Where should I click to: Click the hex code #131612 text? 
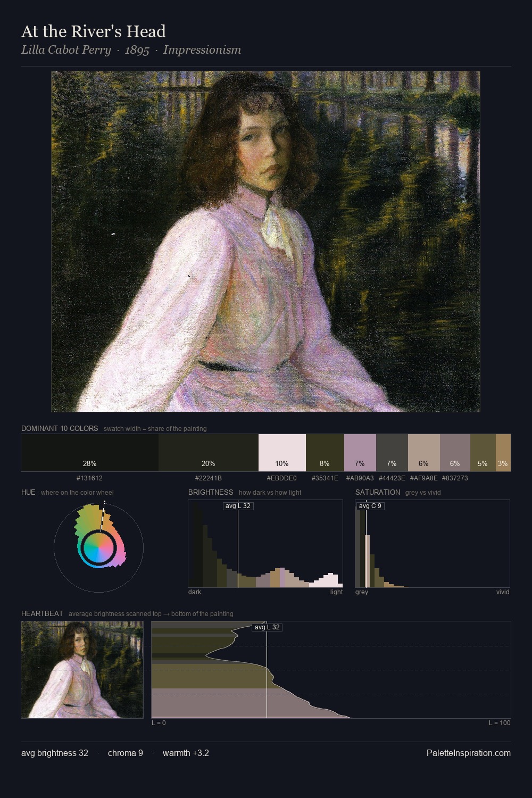point(89,478)
